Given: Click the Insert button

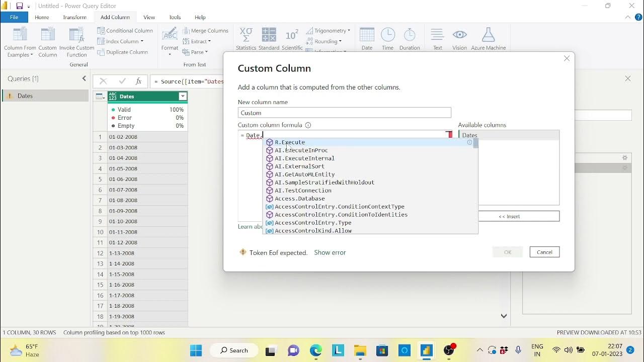Looking at the screenshot, I should (x=509, y=216).
